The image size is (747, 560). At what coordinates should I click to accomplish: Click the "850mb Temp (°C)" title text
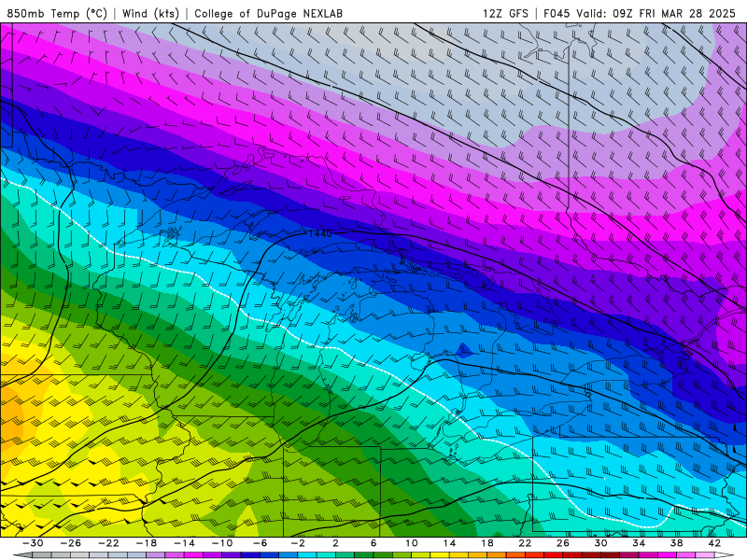pos(57,13)
